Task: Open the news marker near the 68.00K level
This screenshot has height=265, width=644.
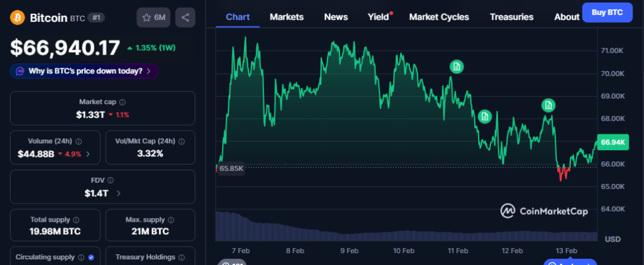Action: (x=484, y=116)
